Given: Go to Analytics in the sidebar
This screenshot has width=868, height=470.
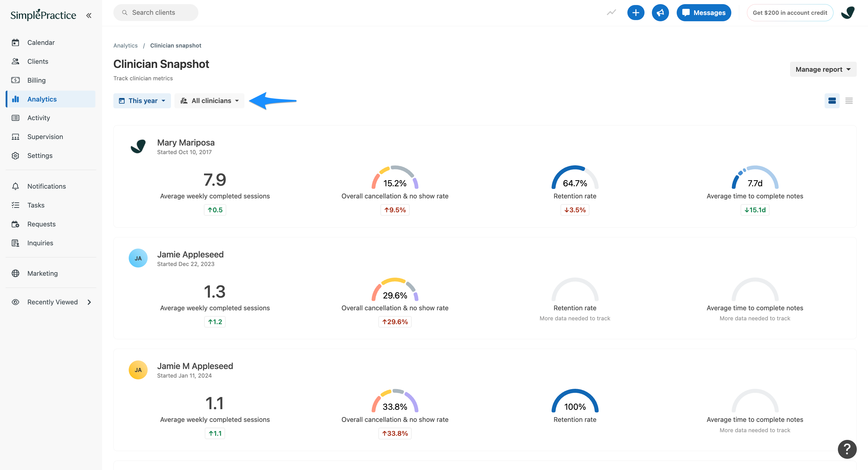Looking at the screenshot, I should click(50, 99).
